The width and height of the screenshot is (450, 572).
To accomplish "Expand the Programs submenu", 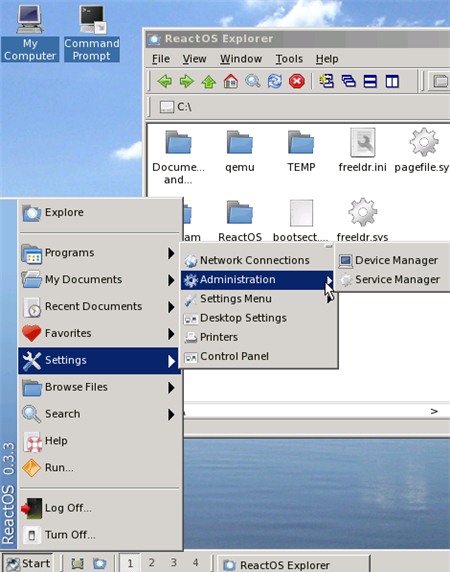I will (100, 253).
